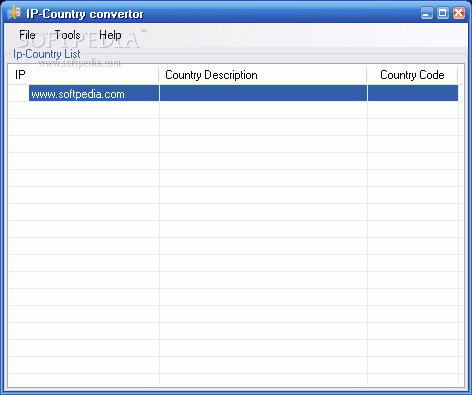472x395 pixels.
Task: Click the IP-Country convertor app icon
Action: tap(14, 13)
